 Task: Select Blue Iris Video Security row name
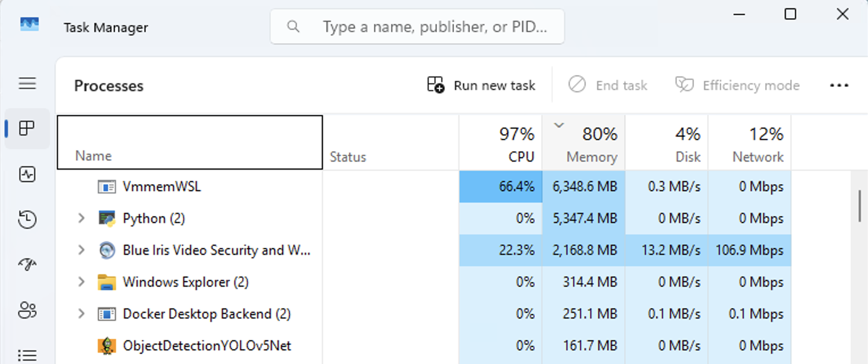point(217,250)
